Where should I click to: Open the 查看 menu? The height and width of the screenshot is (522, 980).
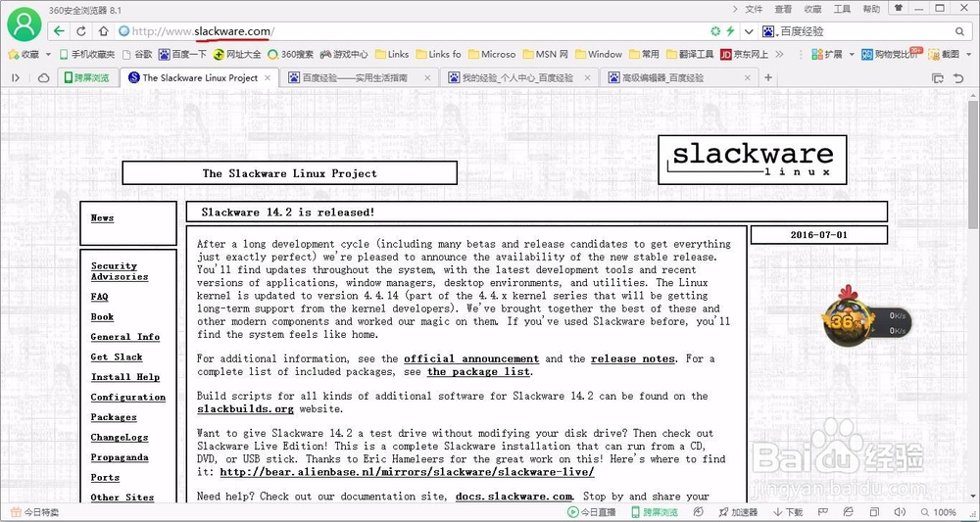[783, 9]
